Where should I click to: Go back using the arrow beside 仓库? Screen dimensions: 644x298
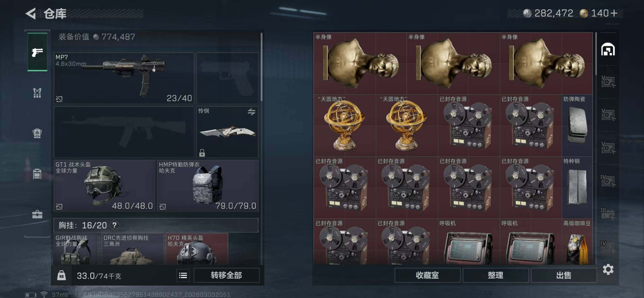31,13
